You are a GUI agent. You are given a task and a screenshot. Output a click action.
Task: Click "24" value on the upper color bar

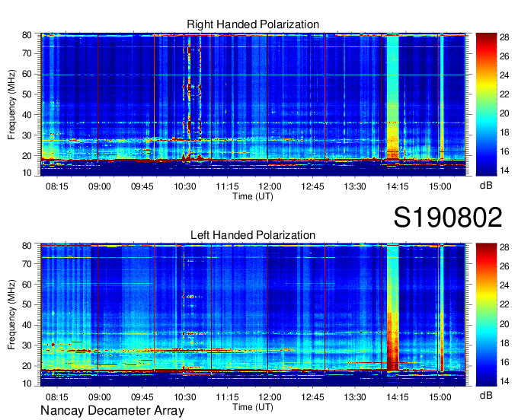504,75
